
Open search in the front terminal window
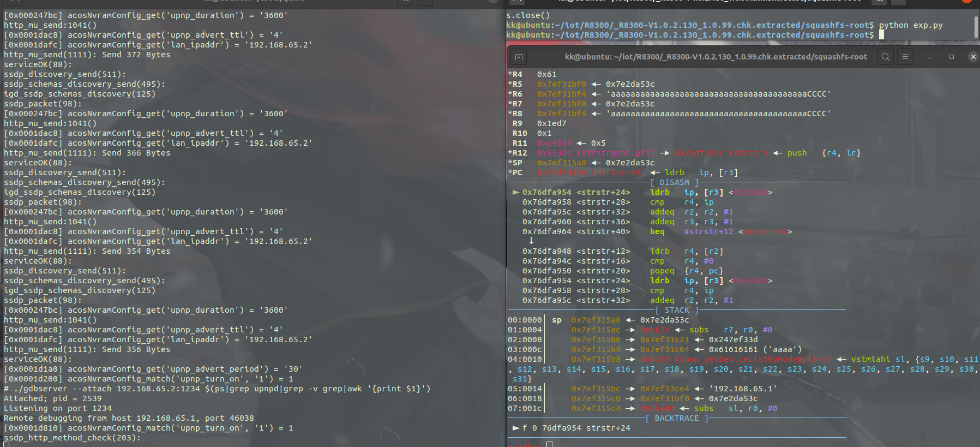pyautogui.click(x=886, y=57)
